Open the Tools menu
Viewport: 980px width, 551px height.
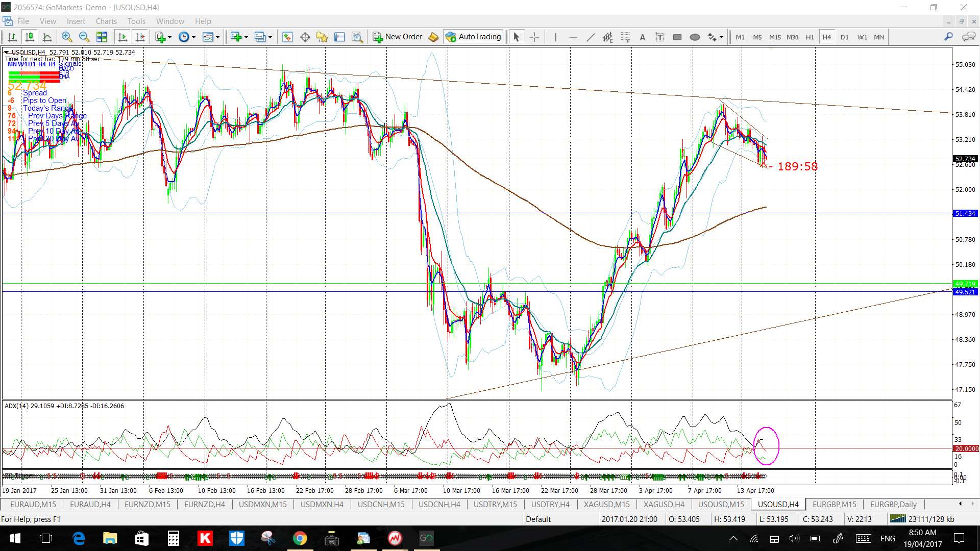(x=136, y=21)
